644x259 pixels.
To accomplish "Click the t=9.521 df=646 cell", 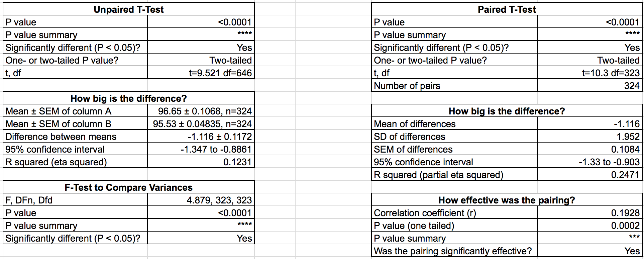I will pos(220,73).
